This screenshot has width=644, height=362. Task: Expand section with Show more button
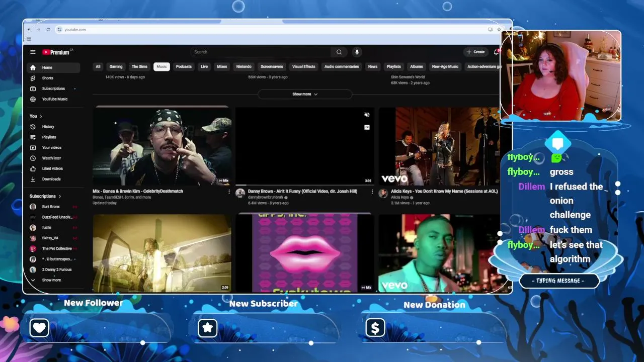coord(305,94)
